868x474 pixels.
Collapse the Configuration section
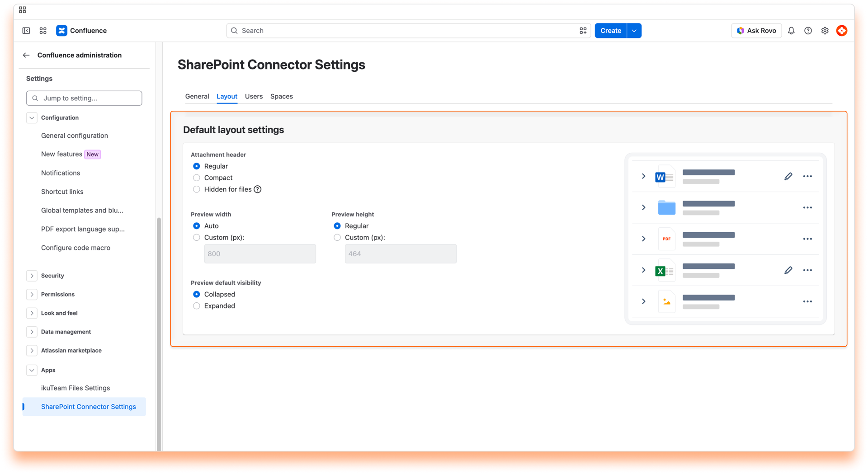tap(32, 118)
